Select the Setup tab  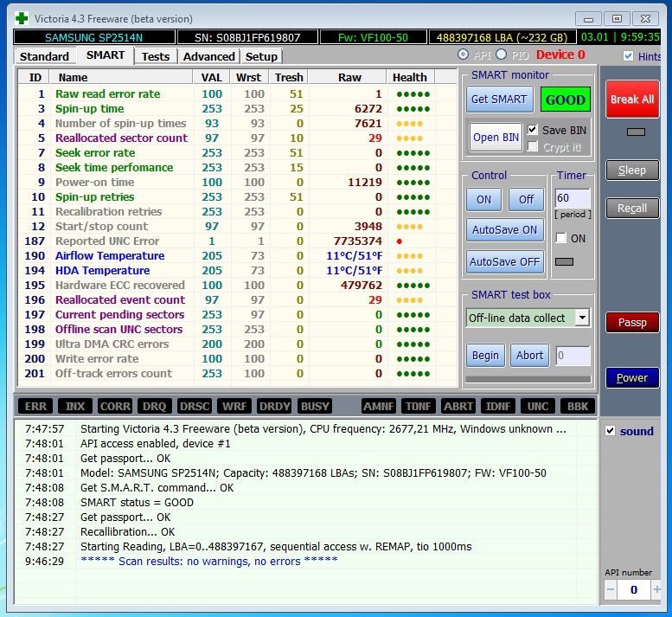261,56
